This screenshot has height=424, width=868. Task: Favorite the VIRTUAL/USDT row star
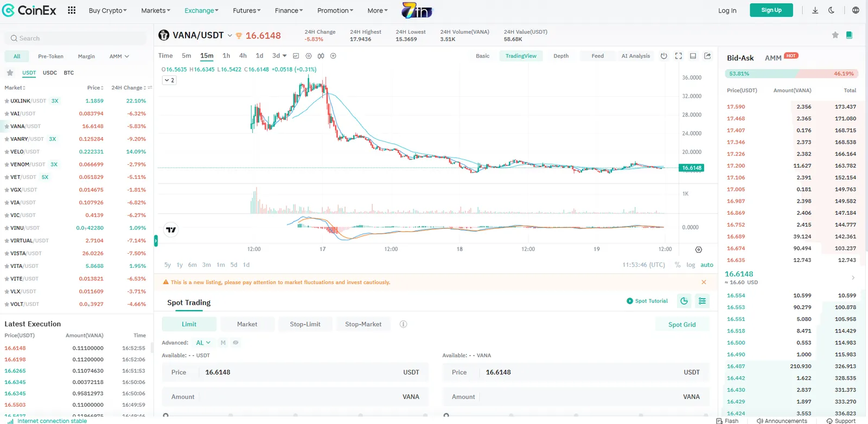[x=7, y=241]
